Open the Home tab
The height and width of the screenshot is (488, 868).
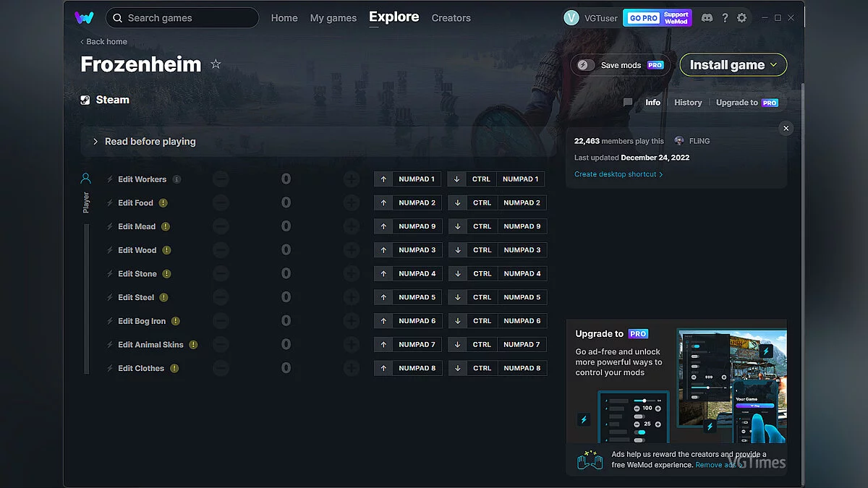284,18
